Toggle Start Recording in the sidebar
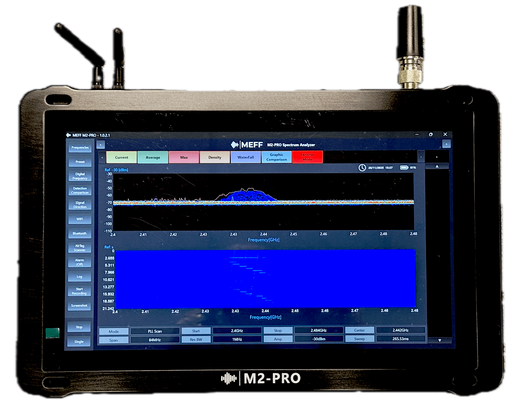527x420 pixels. tap(79, 291)
